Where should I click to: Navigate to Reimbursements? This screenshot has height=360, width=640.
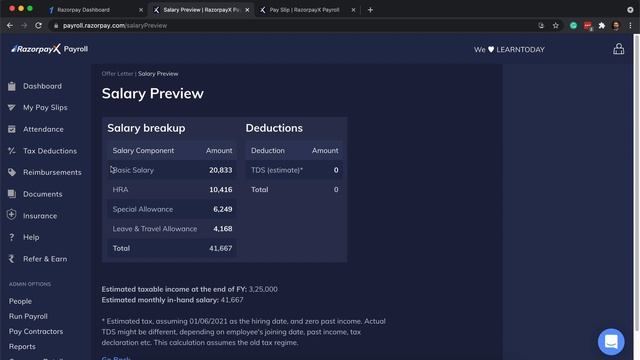[x=52, y=172]
